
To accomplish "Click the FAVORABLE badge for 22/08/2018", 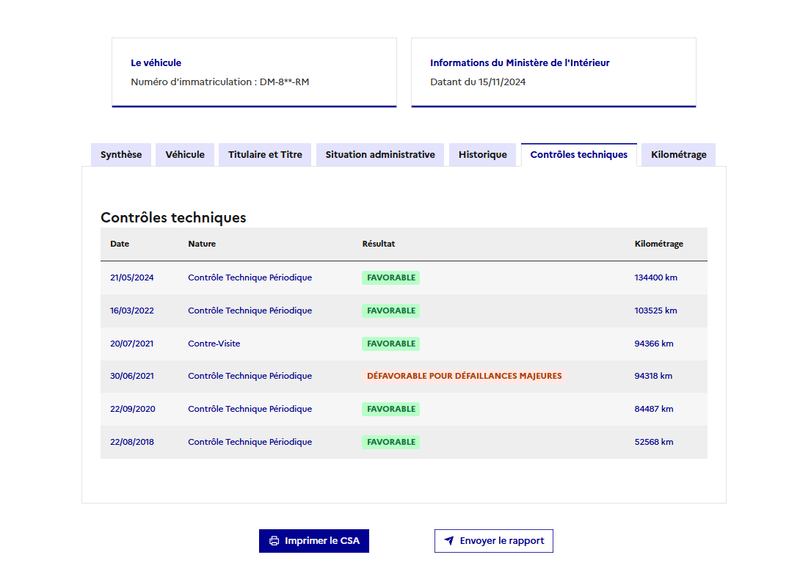I will (x=391, y=442).
